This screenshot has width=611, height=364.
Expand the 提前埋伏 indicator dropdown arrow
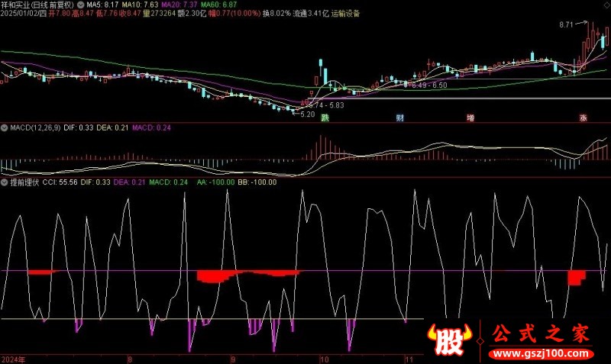(x=5, y=182)
